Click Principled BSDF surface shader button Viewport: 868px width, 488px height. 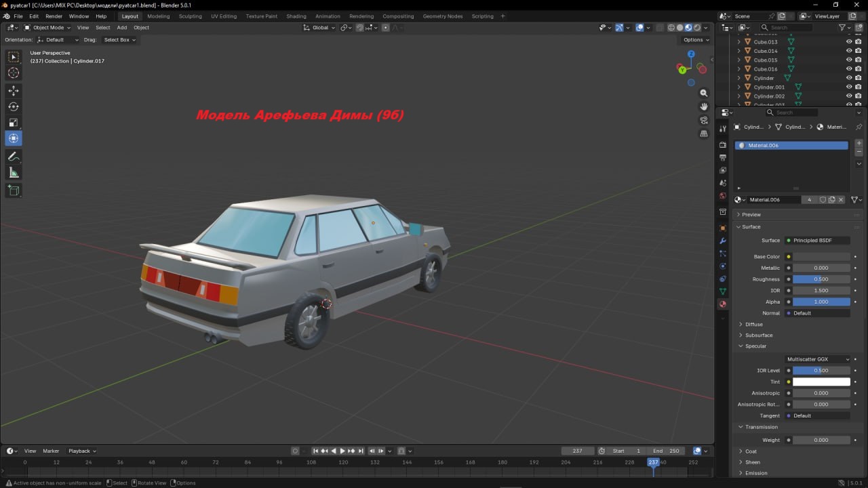(x=816, y=241)
